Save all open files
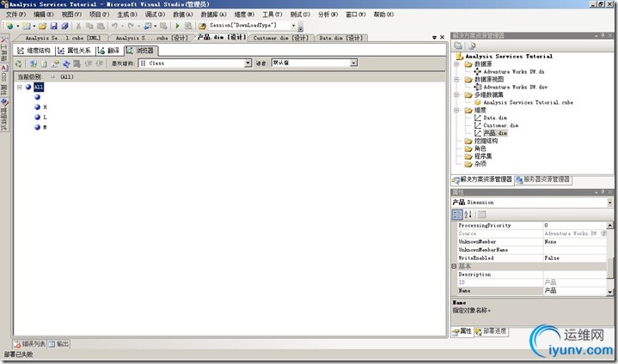 (64, 26)
